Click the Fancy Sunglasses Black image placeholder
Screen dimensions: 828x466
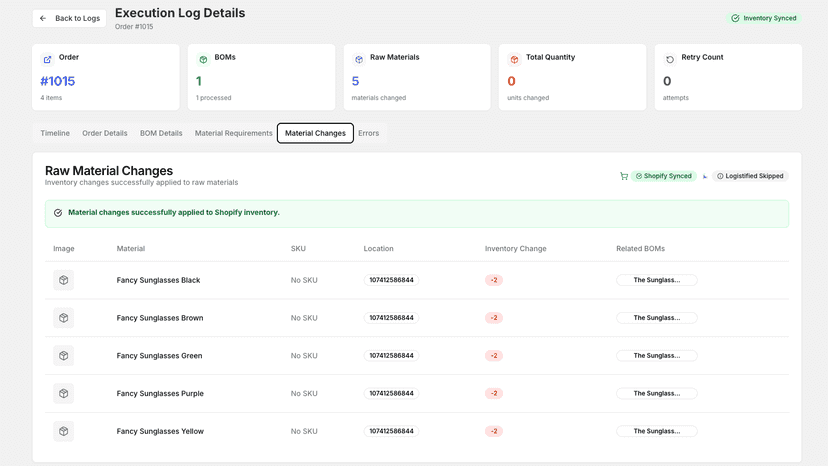pos(63,280)
